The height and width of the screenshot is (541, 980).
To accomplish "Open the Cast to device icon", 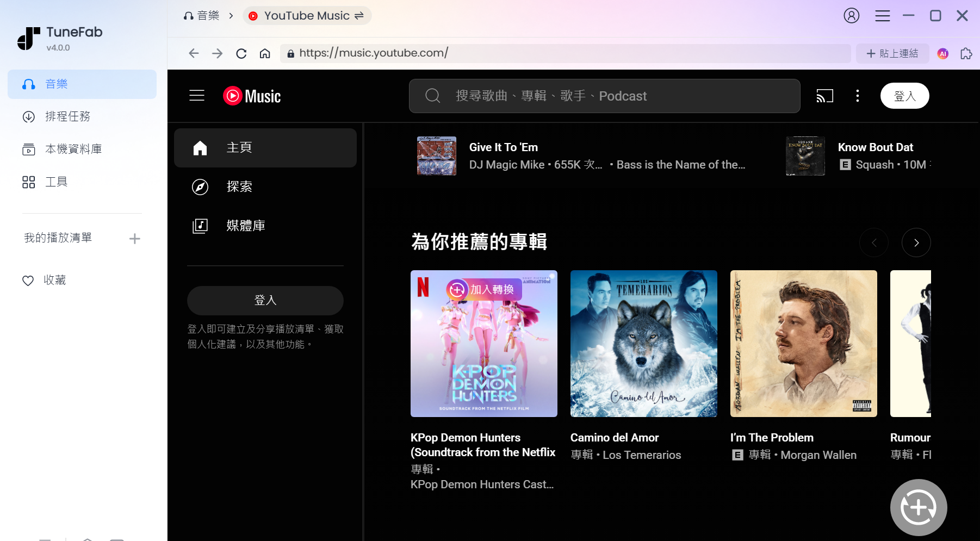I will [824, 96].
